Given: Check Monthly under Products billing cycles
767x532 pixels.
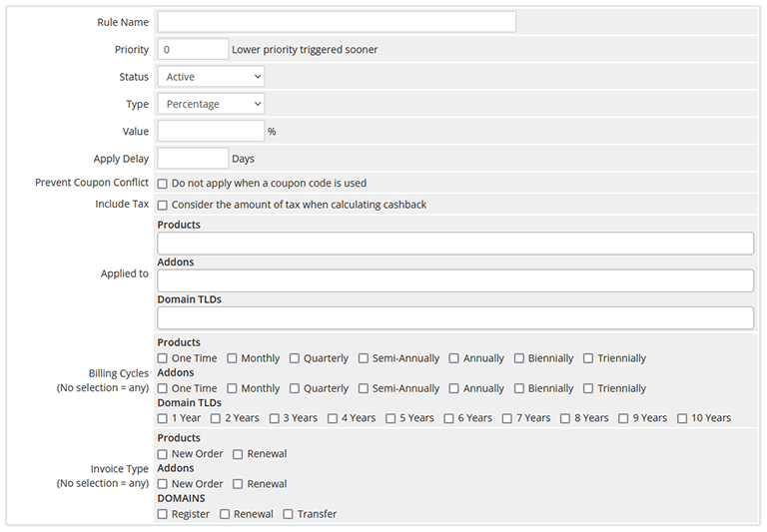Looking at the screenshot, I should [x=232, y=358].
